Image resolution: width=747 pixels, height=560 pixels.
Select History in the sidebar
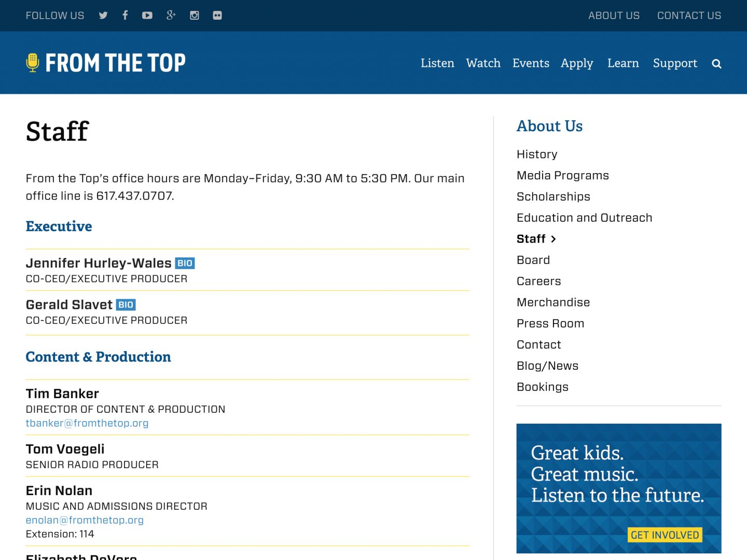tap(537, 155)
